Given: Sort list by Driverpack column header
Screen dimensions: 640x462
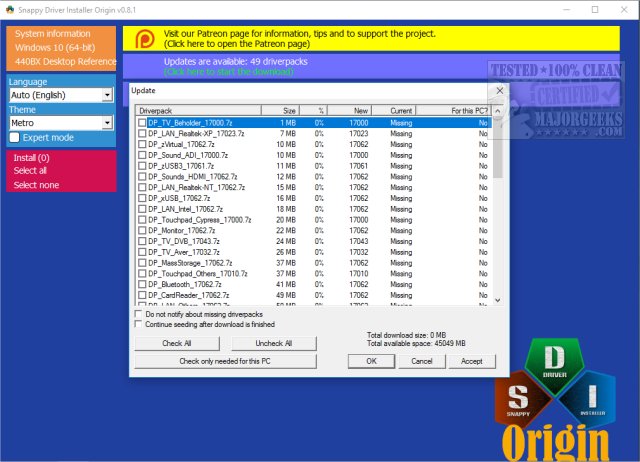Looking at the screenshot, I should [x=198, y=111].
